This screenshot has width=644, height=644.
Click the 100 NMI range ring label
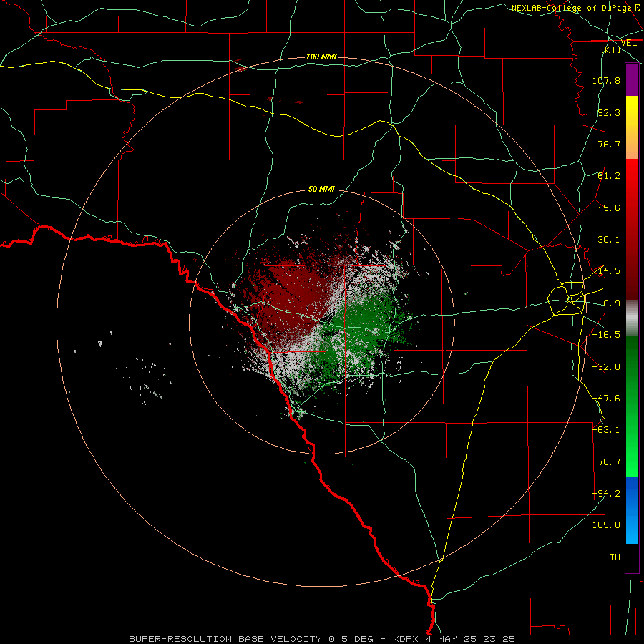point(321,57)
